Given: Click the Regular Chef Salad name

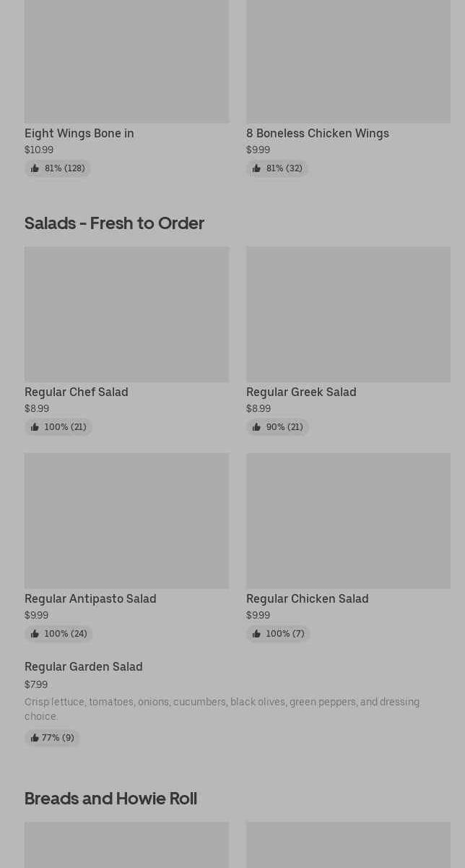Looking at the screenshot, I should (77, 392).
